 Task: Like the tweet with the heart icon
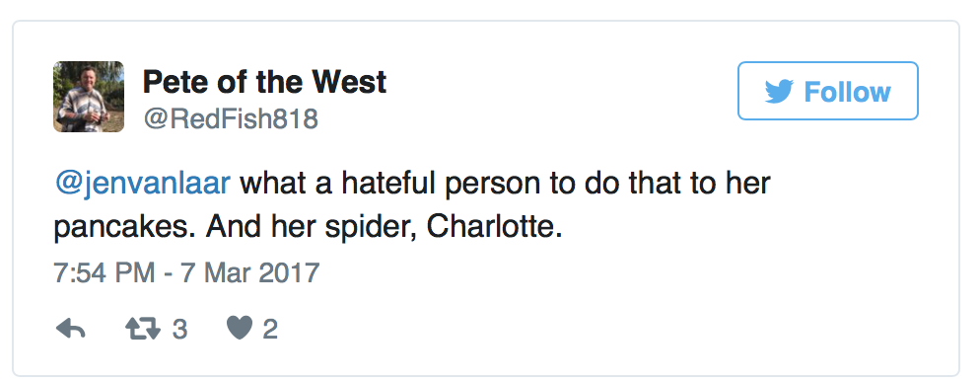(x=240, y=329)
